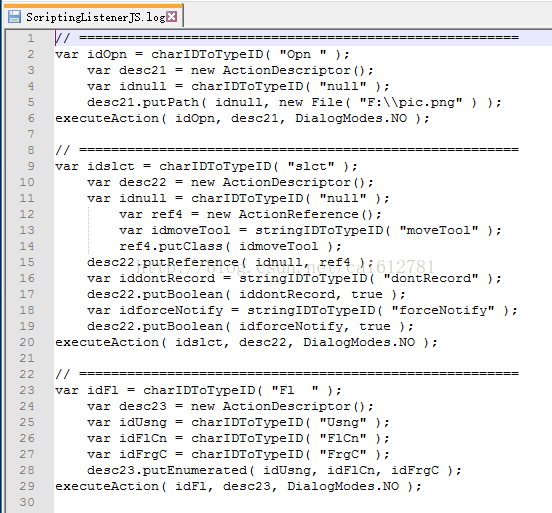552x513 pixels.
Task: Click the comment separator on line 22
Action: coord(287,374)
